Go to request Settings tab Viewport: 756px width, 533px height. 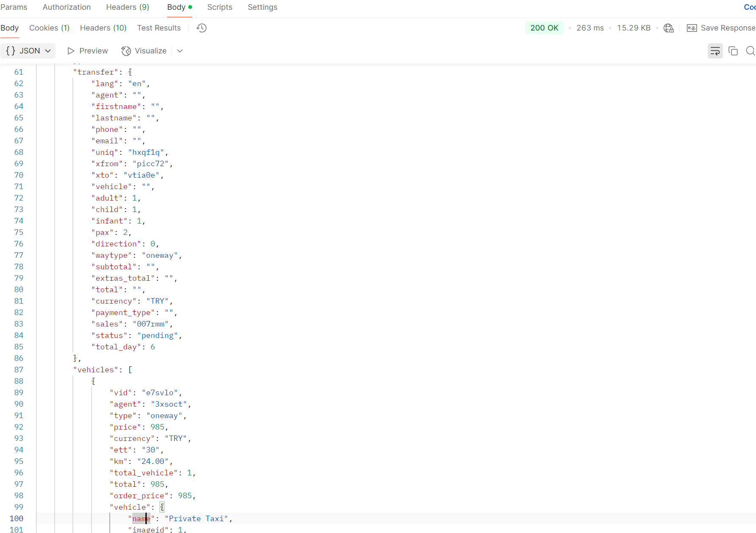262,7
